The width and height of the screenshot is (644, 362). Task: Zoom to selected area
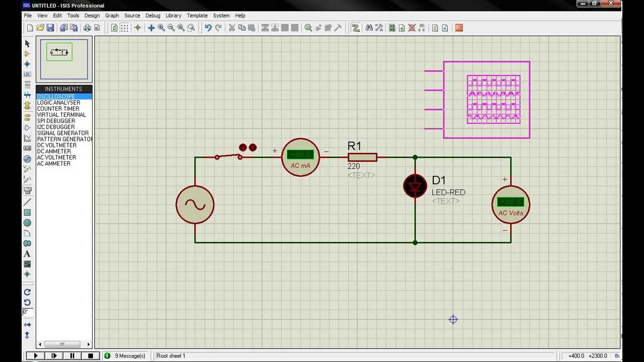pos(191,28)
